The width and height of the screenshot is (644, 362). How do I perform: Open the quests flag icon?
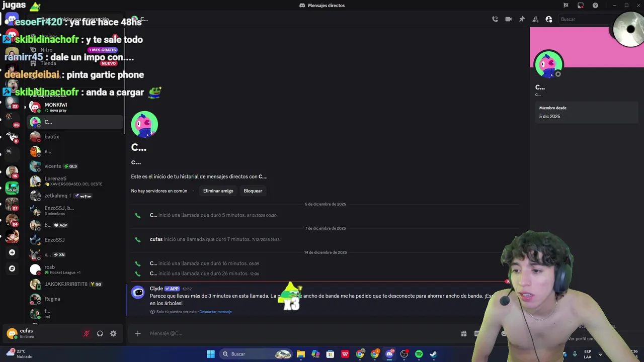[566, 6]
